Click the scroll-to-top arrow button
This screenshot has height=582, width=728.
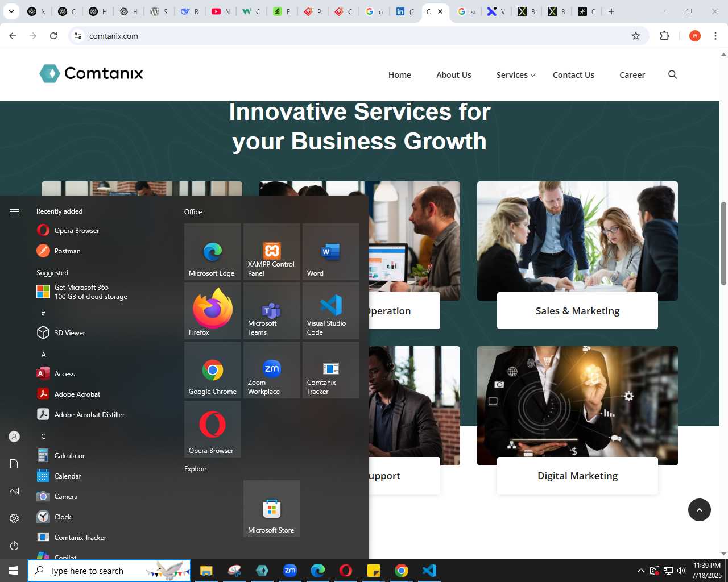[x=700, y=510]
